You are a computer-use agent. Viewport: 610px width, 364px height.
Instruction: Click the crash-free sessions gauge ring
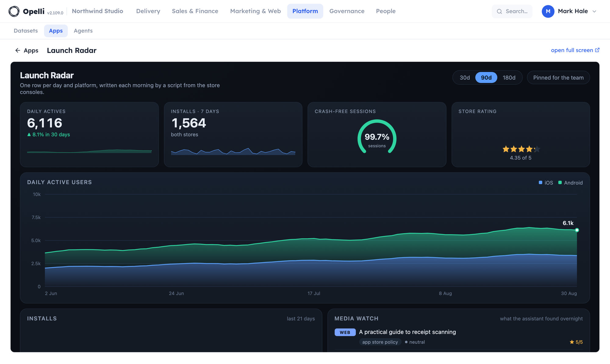377,137
